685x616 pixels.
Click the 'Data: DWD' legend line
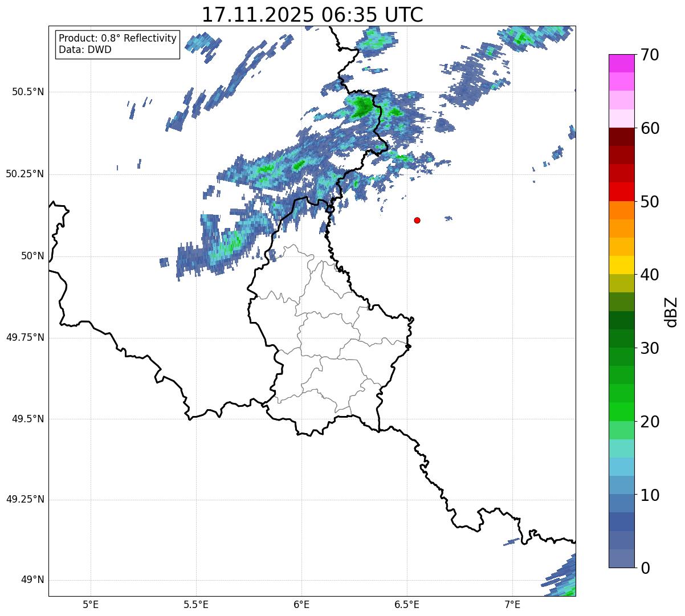click(x=85, y=50)
